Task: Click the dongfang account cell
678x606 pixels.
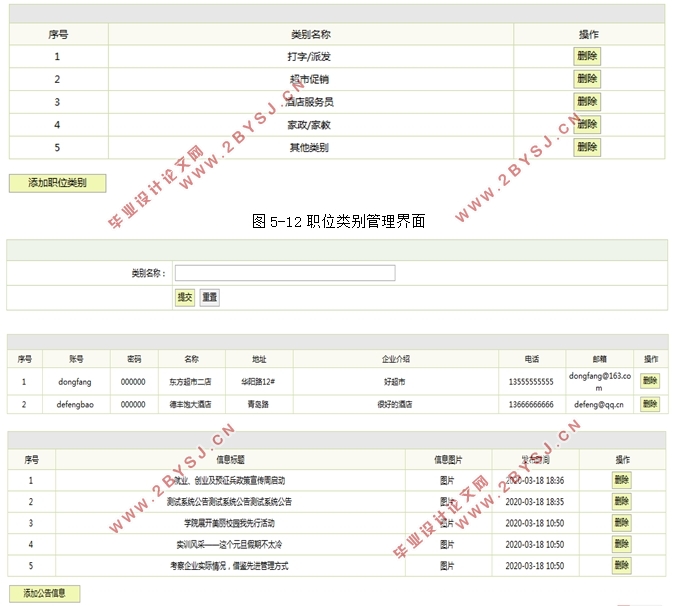Action: (x=75, y=382)
